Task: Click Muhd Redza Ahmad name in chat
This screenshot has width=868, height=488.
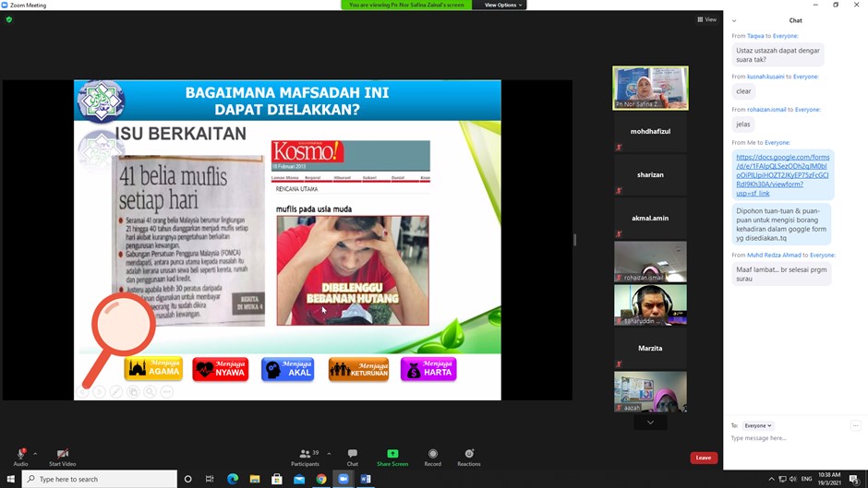Action: (774, 256)
